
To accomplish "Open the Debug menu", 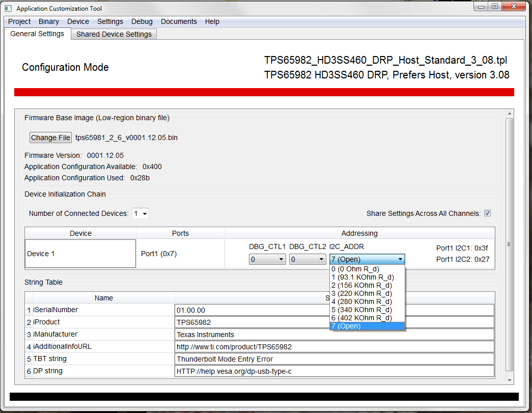I will (x=142, y=21).
